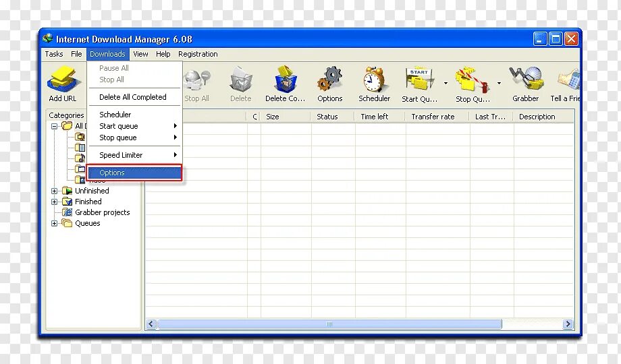This screenshot has width=621, height=364.
Task: Click the horizontal scrollbar left arrow
Action: (x=151, y=324)
